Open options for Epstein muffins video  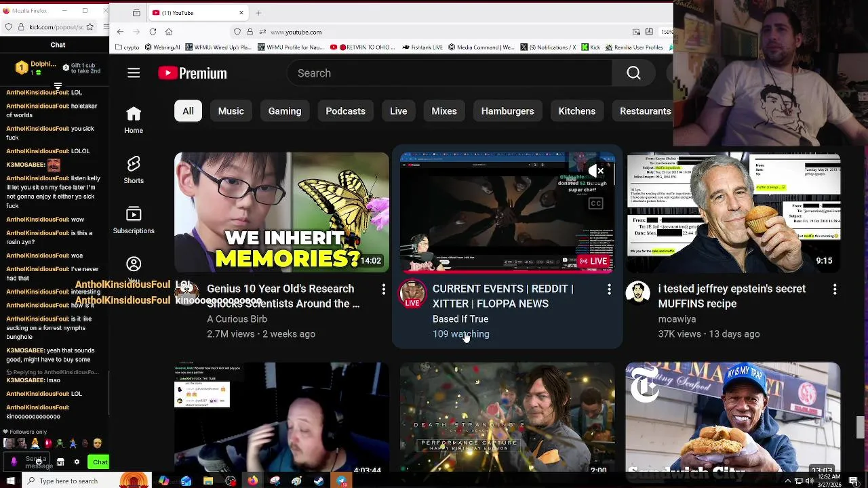835,289
